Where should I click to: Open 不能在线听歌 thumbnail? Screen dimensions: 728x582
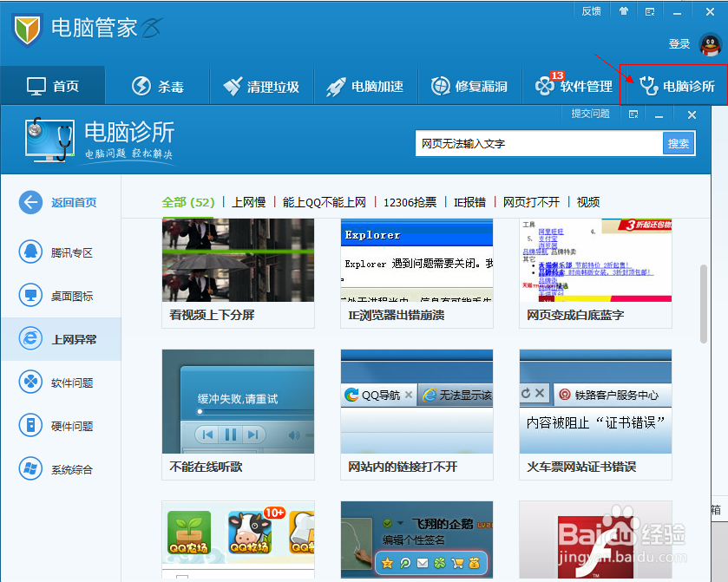tap(238, 402)
